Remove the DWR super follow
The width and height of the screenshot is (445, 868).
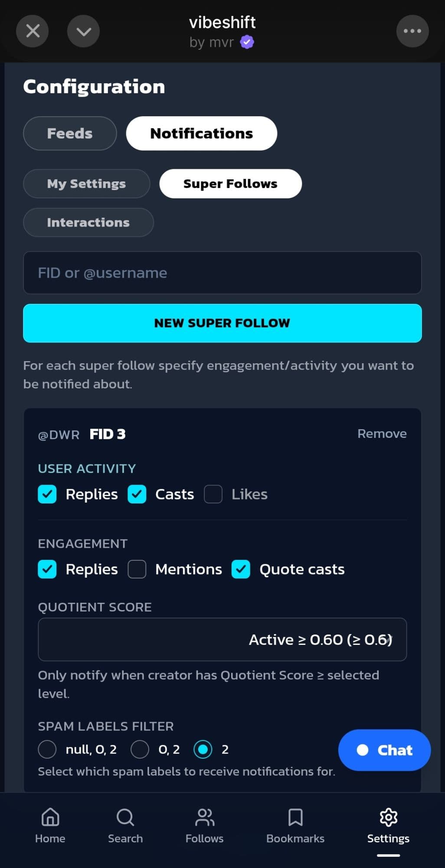coord(382,433)
